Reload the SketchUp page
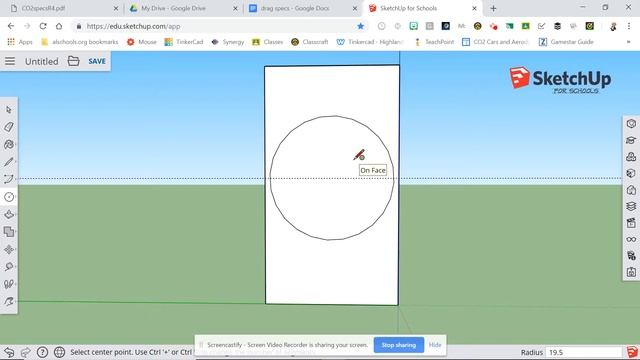The width and height of the screenshot is (640, 360). [43, 26]
